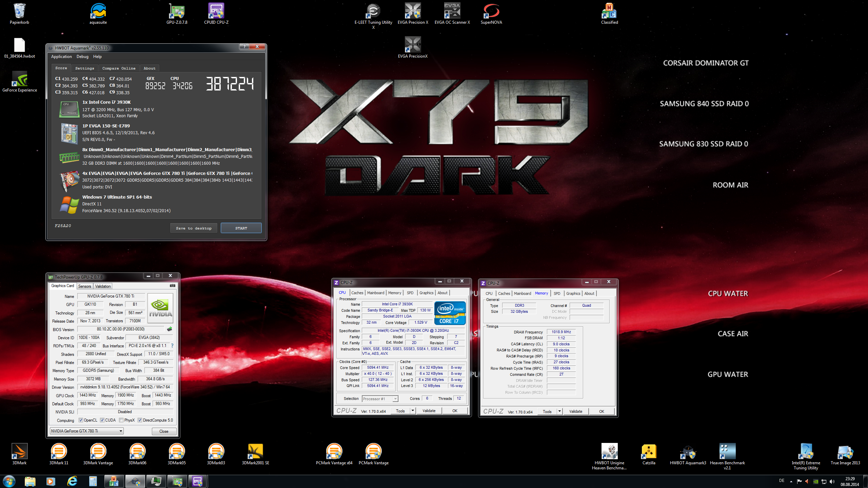Switch to the Sensors tab in GPU-Z
This screenshot has width=868, height=488.
(85, 286)
